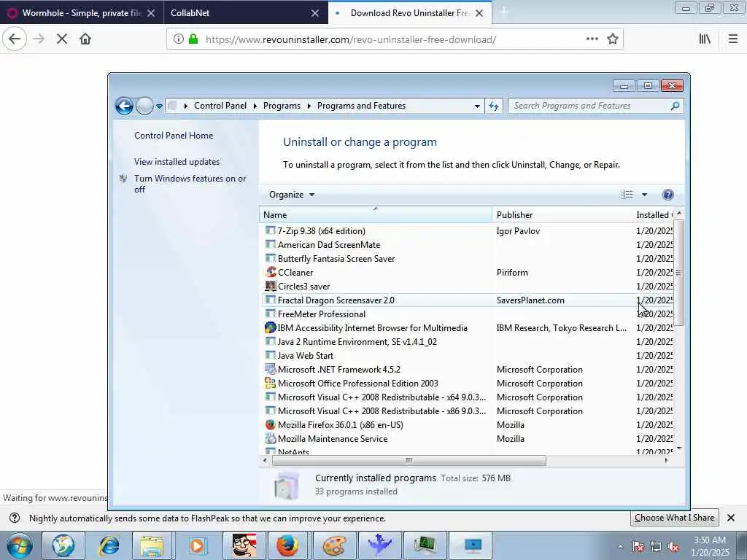The width and height of the screenshot is (747, 560).
Task: Click Mozilla Firefox 36.0.1 program icon
Action: pos(270,424)
